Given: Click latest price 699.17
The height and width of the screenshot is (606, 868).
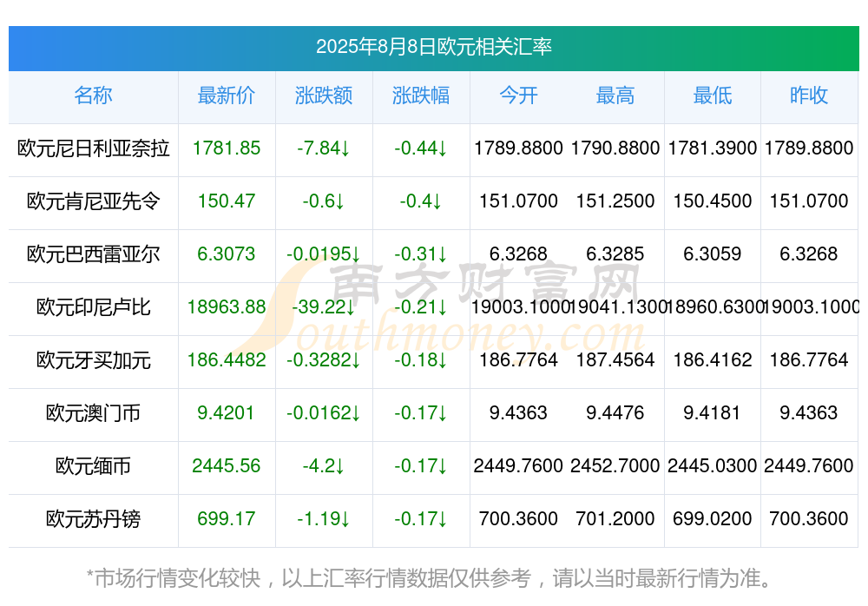Looking at the screenshot, I should point(227,518).
